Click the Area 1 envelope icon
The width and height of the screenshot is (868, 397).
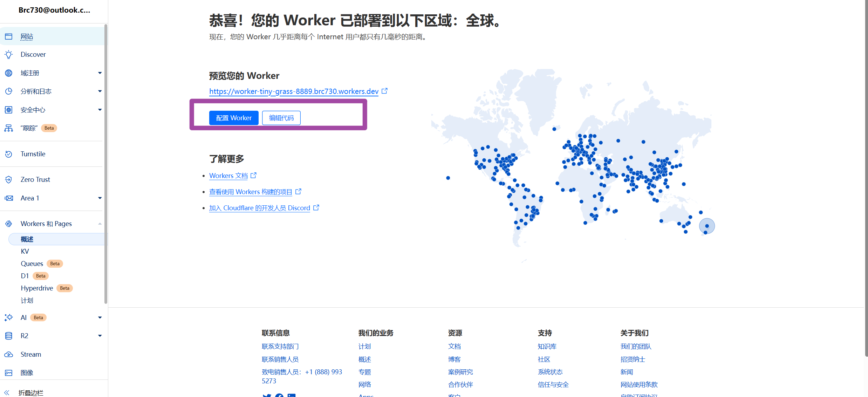9,198
